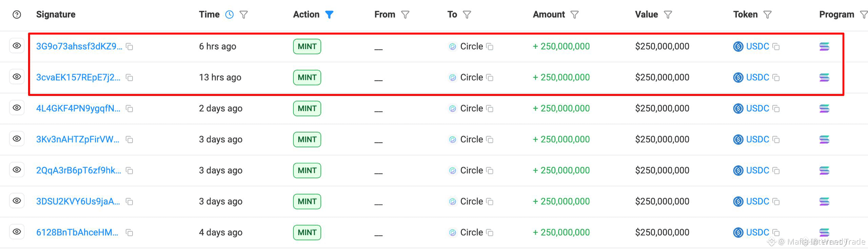Toggle eye icon for 6128BnTbAhceHM row

point(17,232)
